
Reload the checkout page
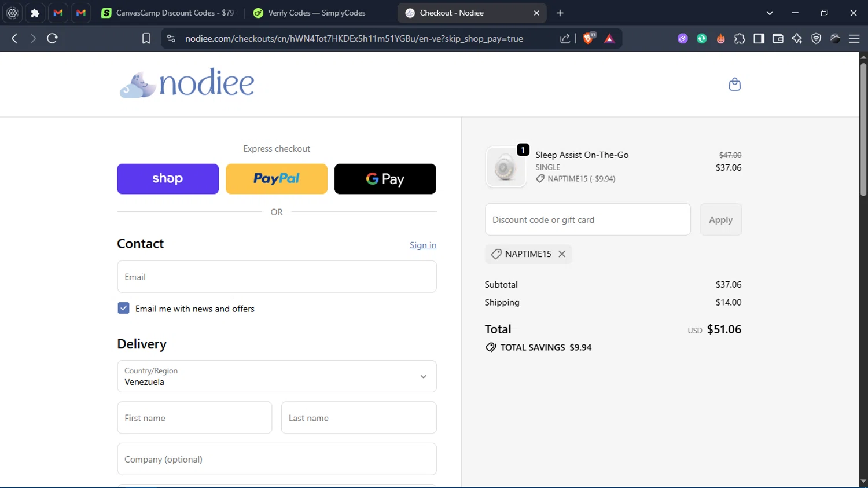click(x=53, y=38)
